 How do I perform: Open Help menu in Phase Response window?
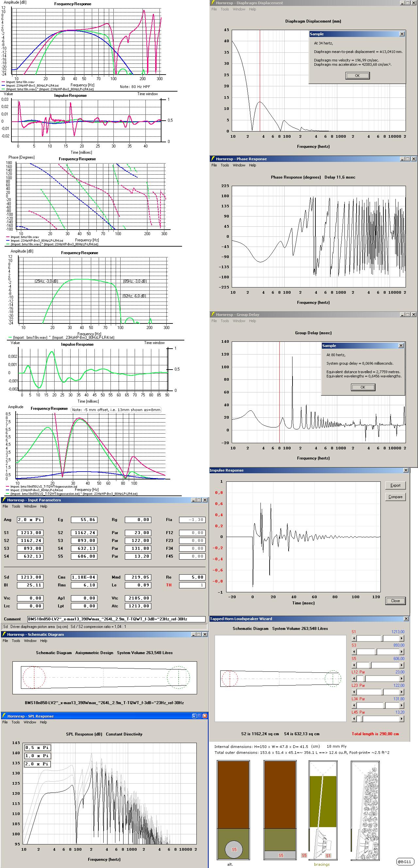(x=253, y=165)
